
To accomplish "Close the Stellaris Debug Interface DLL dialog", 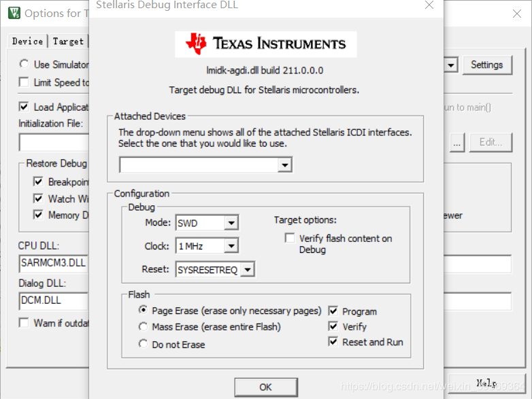I will [x=429, y=5].
